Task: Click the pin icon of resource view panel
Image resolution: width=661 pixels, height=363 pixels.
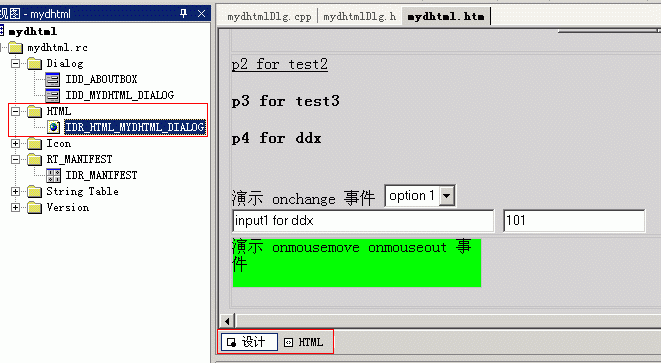Action: pyautogui.click(x=183, y=13)
